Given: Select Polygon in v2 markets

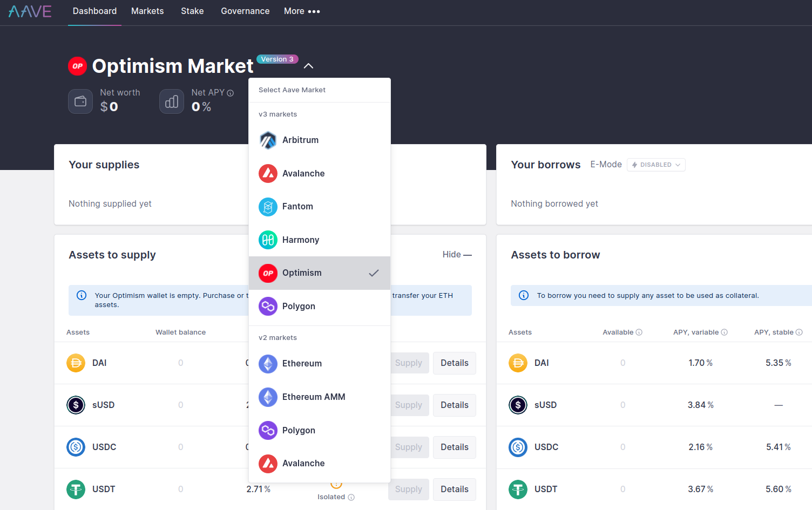Looking at the screenshot, I should point(320,430).
